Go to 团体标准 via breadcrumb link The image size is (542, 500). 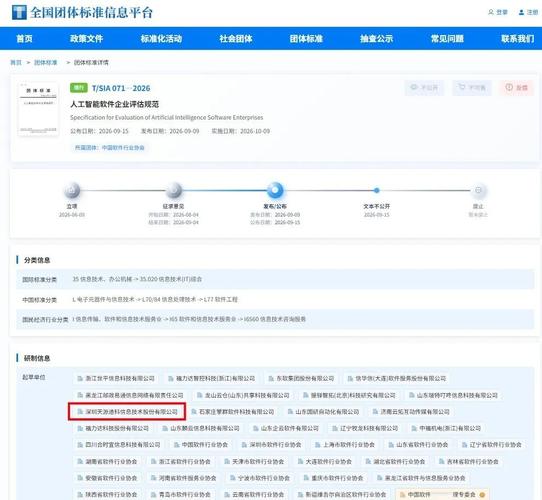(46, 63)
